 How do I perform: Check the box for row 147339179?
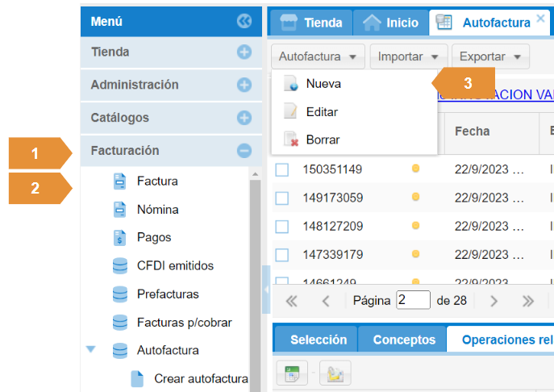pyautogui.click(x=282, y=255)
